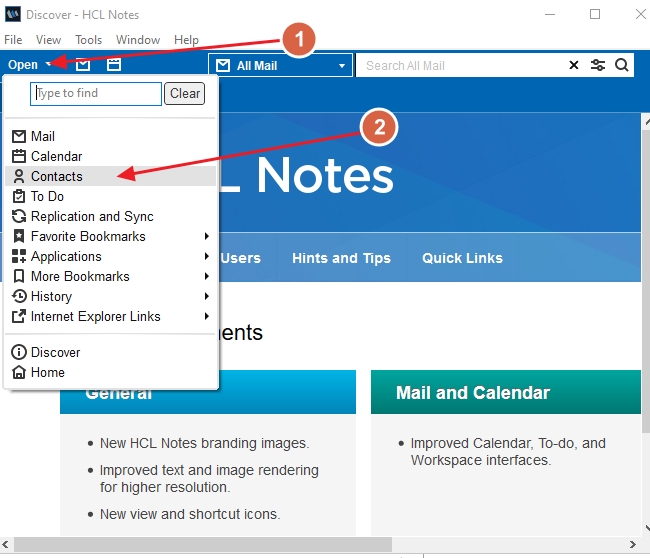Switch to the Users tab
The image size is (650, 558).
tap(241, 258)
